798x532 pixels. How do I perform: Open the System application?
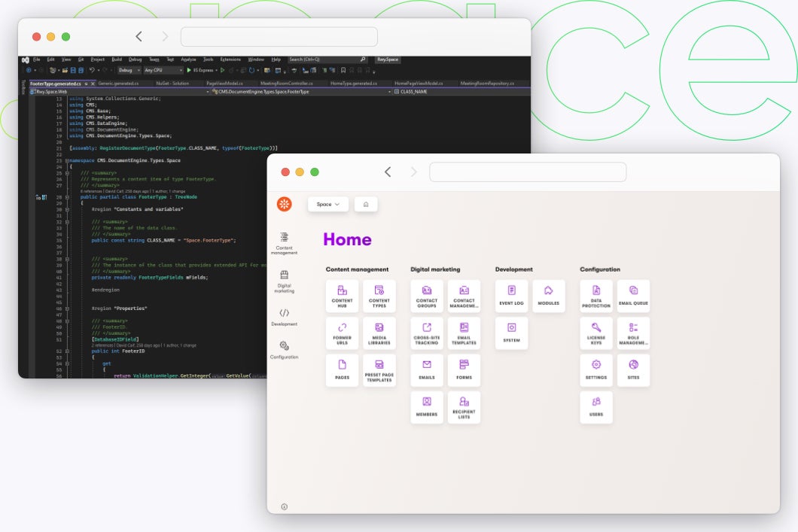point(511,333)
